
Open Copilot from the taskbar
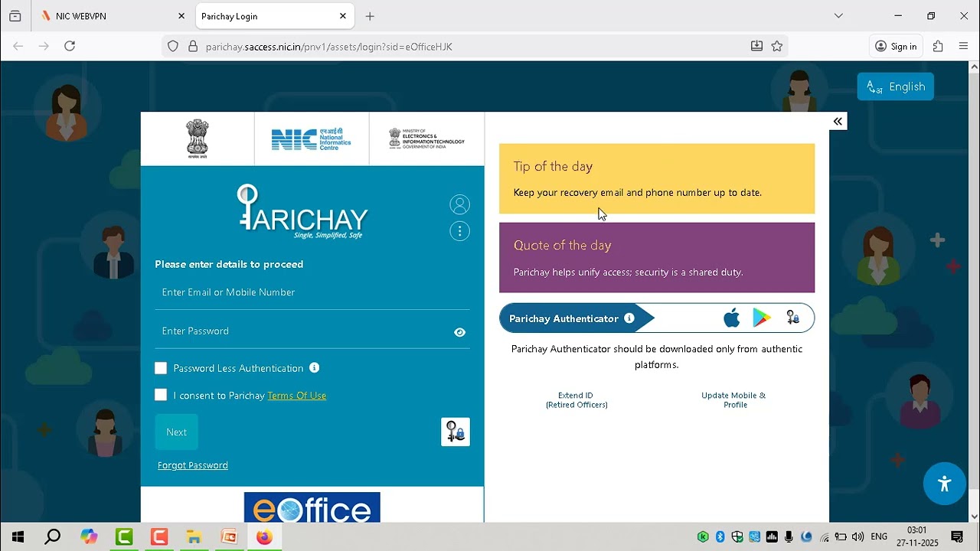89,537
